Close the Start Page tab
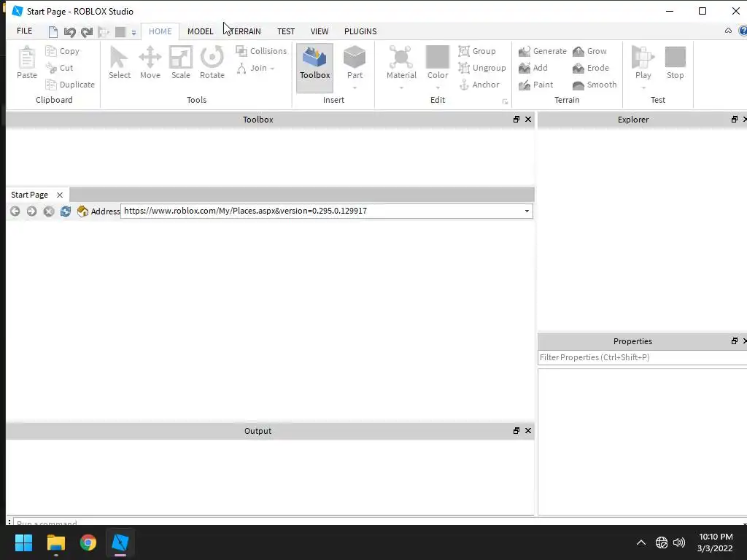Viewport: 747px width, 560px height. tap(60, 195)
